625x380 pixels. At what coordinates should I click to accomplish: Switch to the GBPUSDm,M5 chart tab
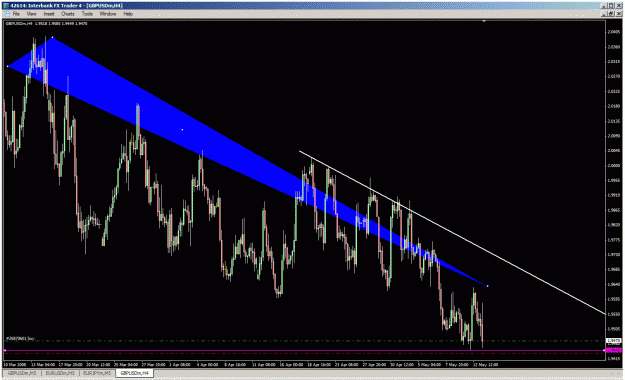(x=22, y=373)
